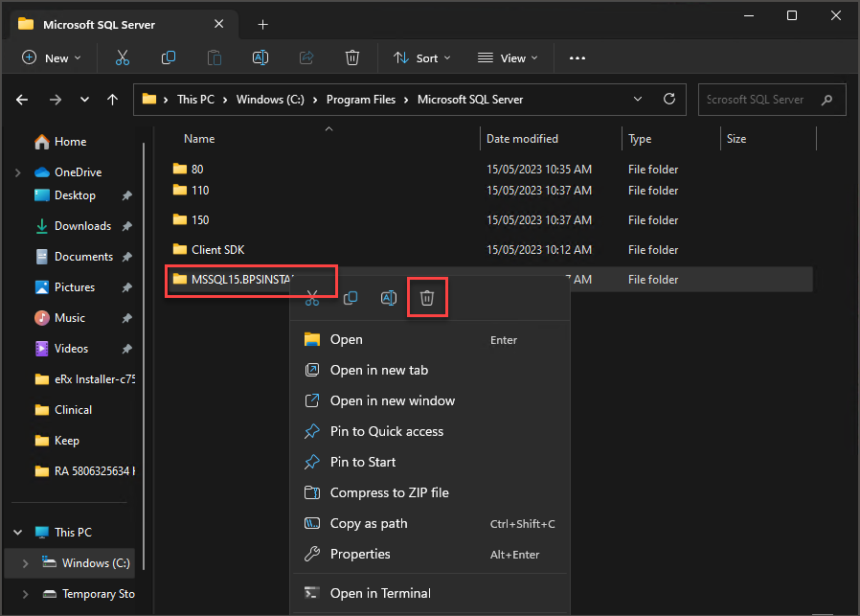
Task: Open the recent locations dropdown arrow
Action: click(x=84, y=100)
